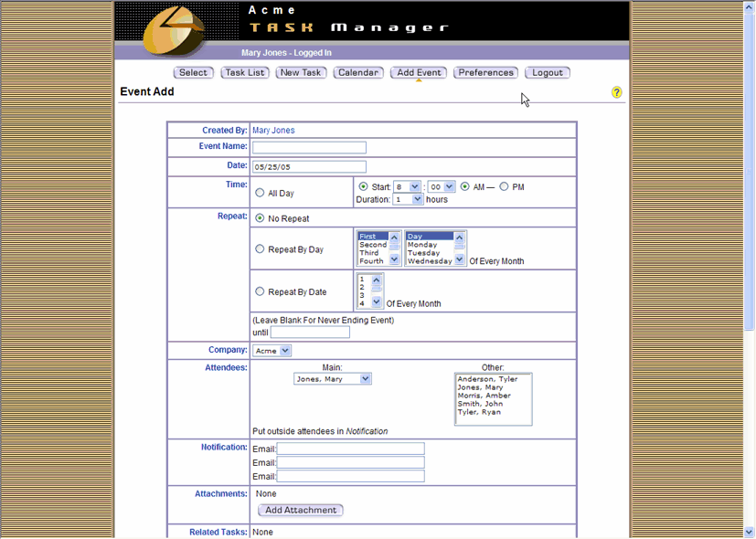
Task: Go to Task List
Action: [x=244, y=73]
